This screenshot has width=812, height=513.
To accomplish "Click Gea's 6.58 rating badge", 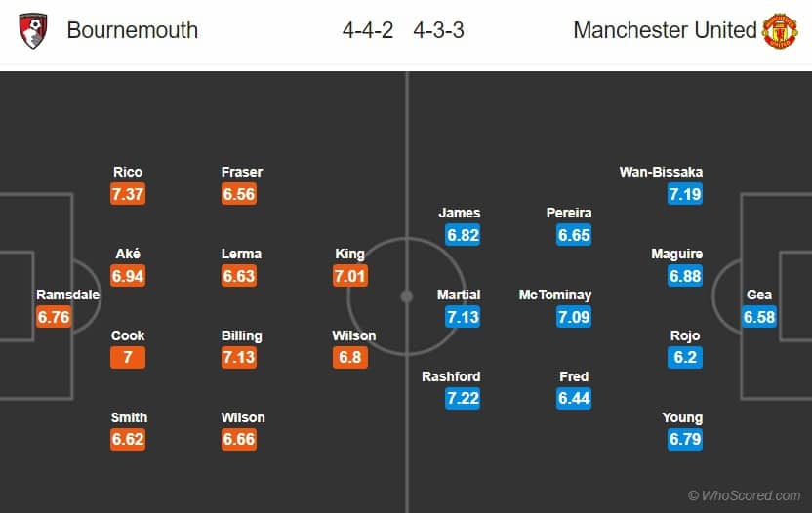I will tap(759, 317).
